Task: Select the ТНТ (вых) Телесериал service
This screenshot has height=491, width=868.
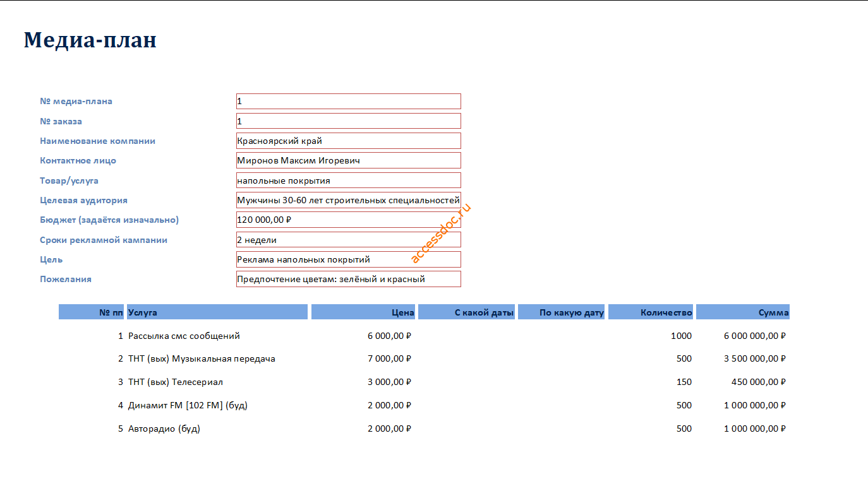Action: click(176, 382)
